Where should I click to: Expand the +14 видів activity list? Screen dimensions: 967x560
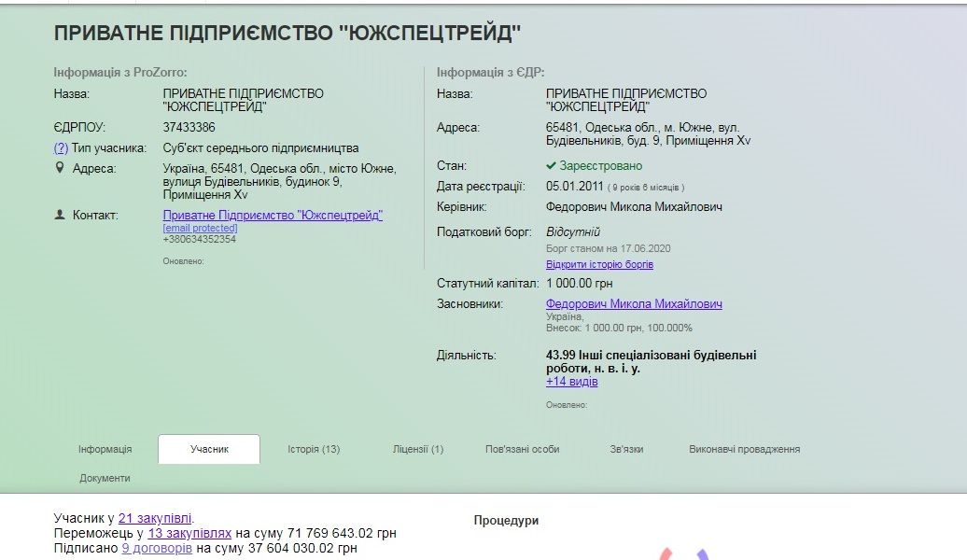pyautogui.click(x=571, y=382)
